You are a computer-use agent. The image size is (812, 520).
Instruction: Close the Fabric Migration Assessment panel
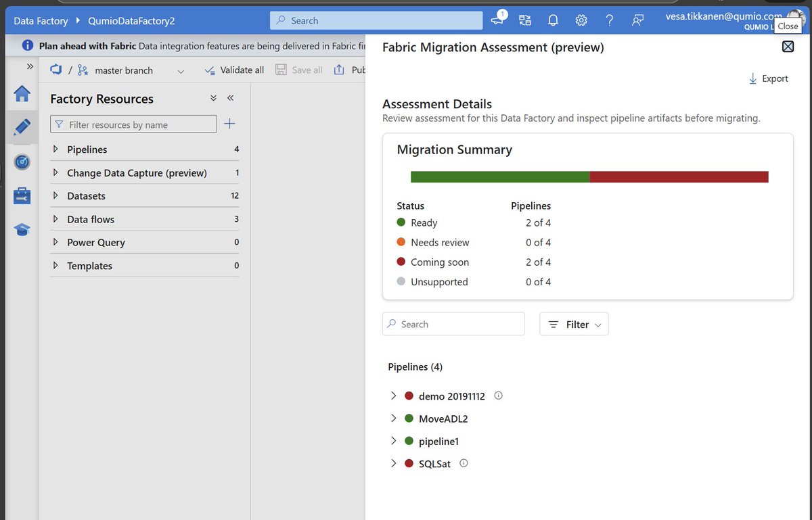coord(788,47)
